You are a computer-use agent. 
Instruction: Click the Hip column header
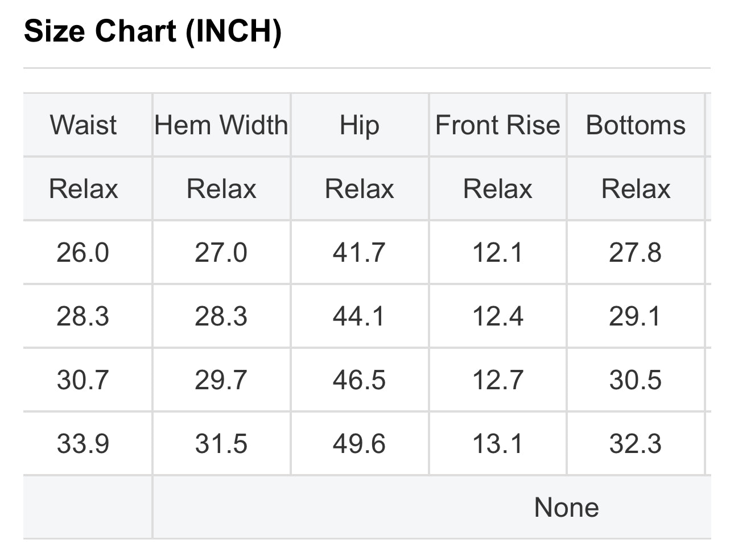[x=359, y=125]
